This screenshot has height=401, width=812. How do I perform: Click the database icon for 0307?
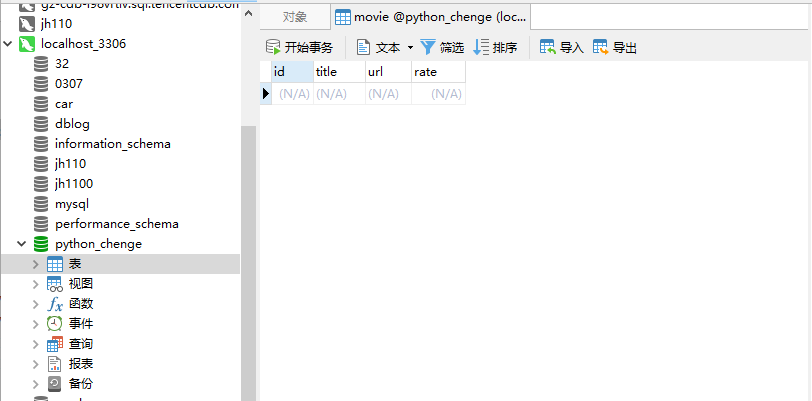pos(41,84)
